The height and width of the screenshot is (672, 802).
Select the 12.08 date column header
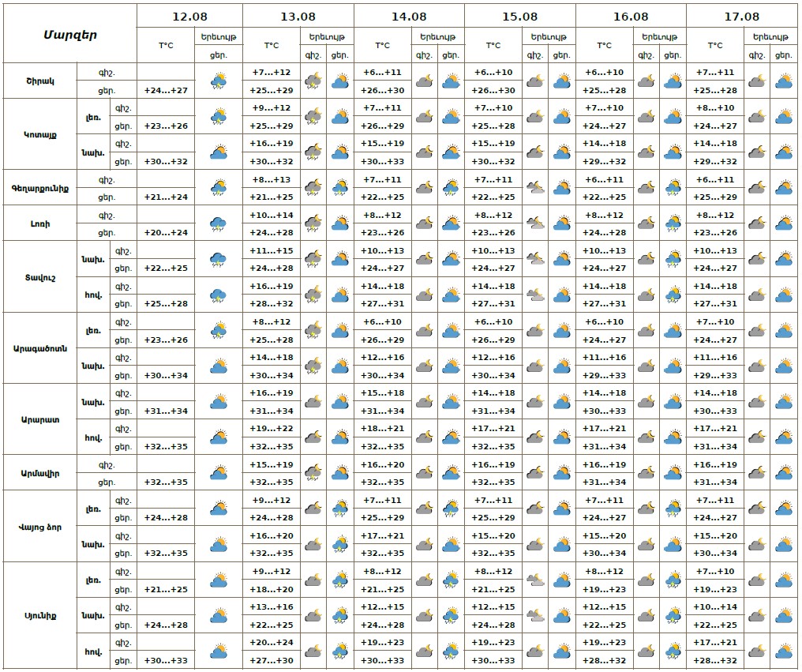click(189, 16)
